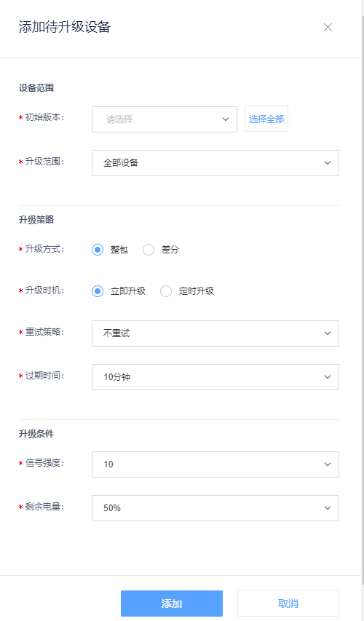Open the 重试策略 dropdown showing 不重试
Image resolution: width=364 pixels, height=621 pixels.
(x=215, y=333)
